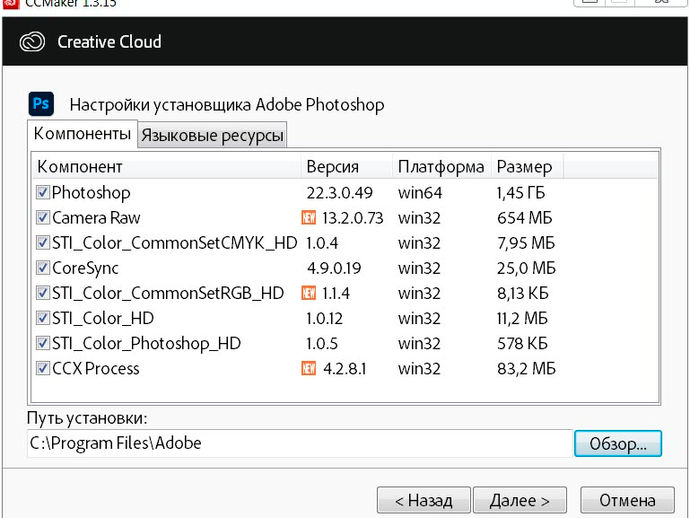Click the NEW badge for CCX Process
This screenshot has height=518, width=690.
coord(309,368)
